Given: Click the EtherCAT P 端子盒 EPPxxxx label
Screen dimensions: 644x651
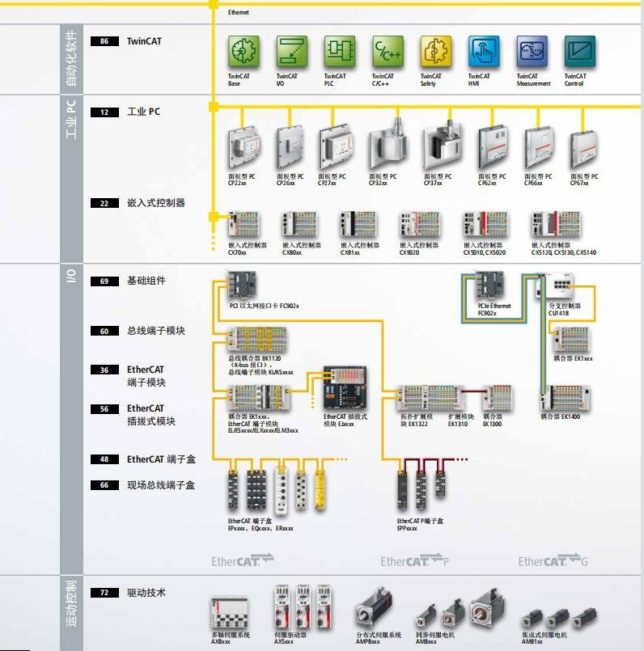Looking at the screenshot, I should click(420, 524).
